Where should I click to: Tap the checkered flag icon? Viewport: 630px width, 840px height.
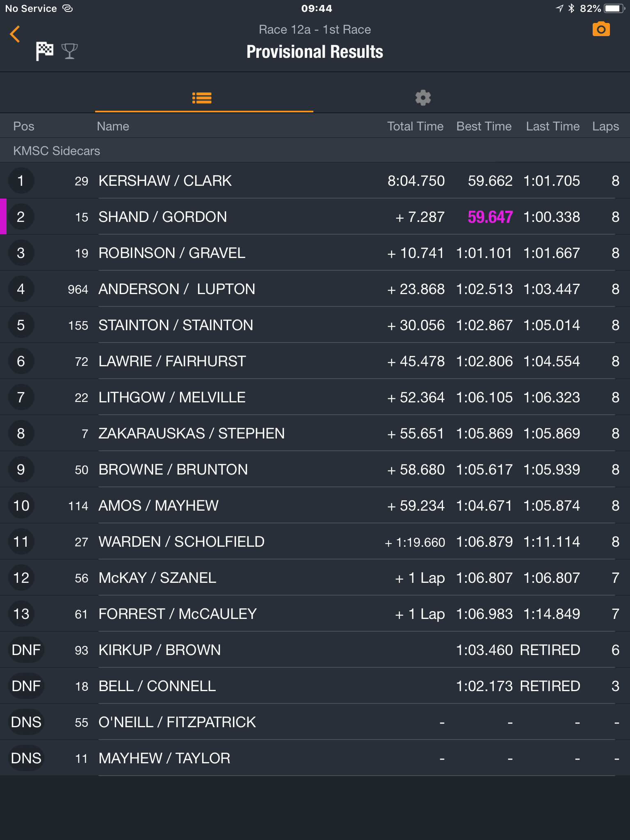(x=44, y=51)
